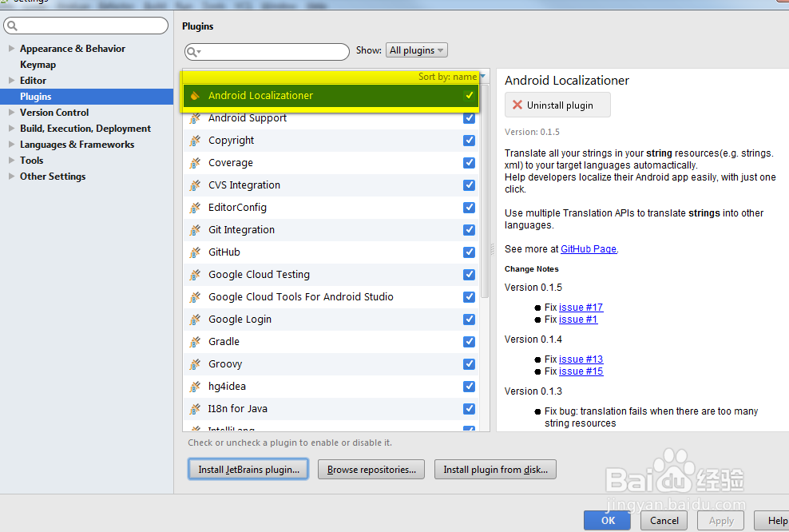Open the GitHub Page link
Screen dimensions: 789x532
click(589, 248)
